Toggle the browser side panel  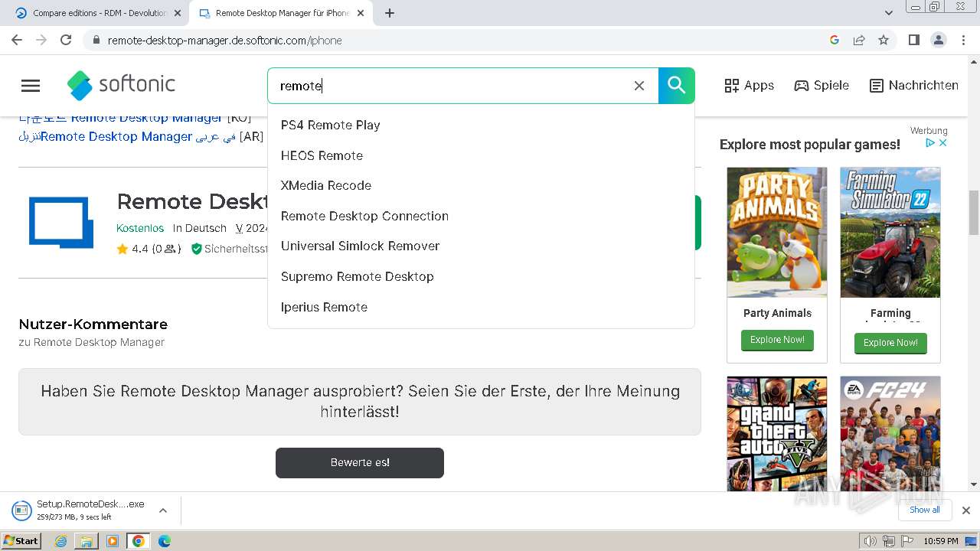[913, 40]
